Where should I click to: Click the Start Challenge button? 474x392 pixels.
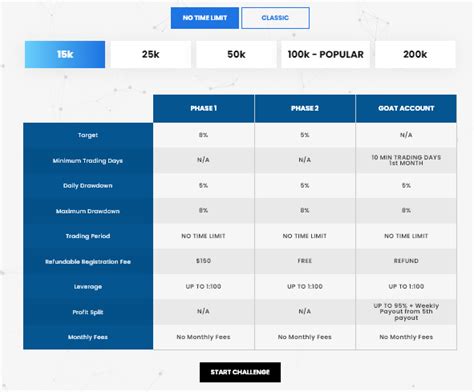(240, 372)
